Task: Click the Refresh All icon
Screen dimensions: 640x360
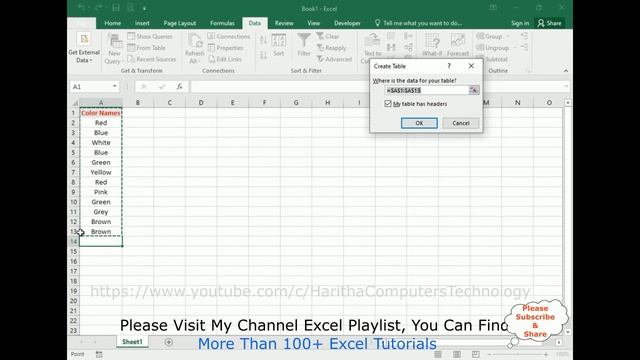Action: coord(195,49)
